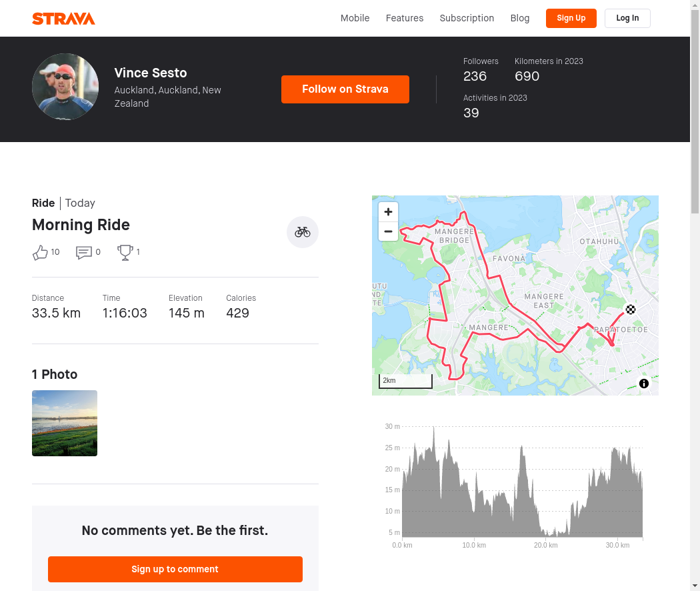Open the Mobile menu item
700x591 pixels.
click(355, 18)
